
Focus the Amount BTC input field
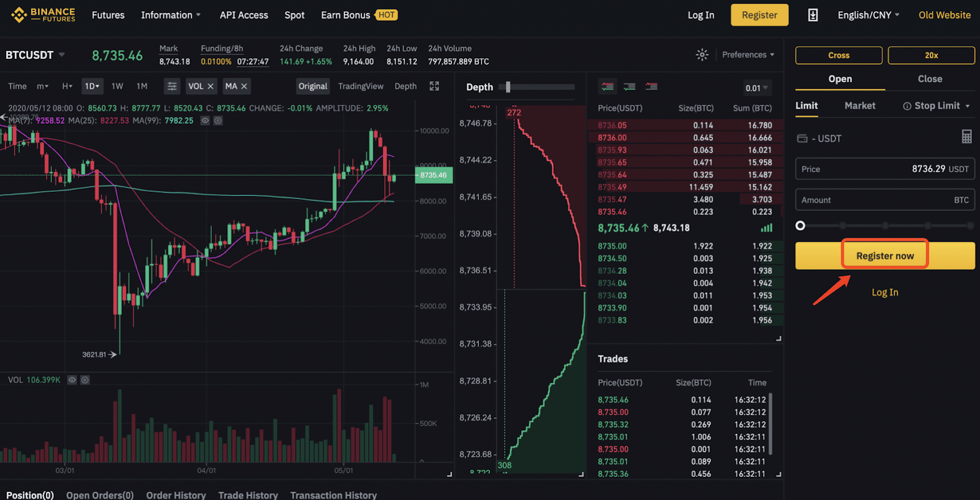coord(885,200)
